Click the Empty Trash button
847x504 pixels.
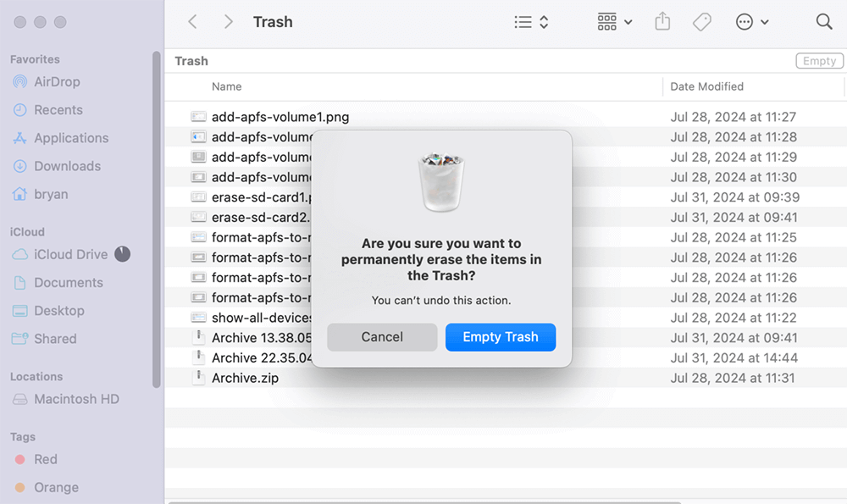(500, 336)
